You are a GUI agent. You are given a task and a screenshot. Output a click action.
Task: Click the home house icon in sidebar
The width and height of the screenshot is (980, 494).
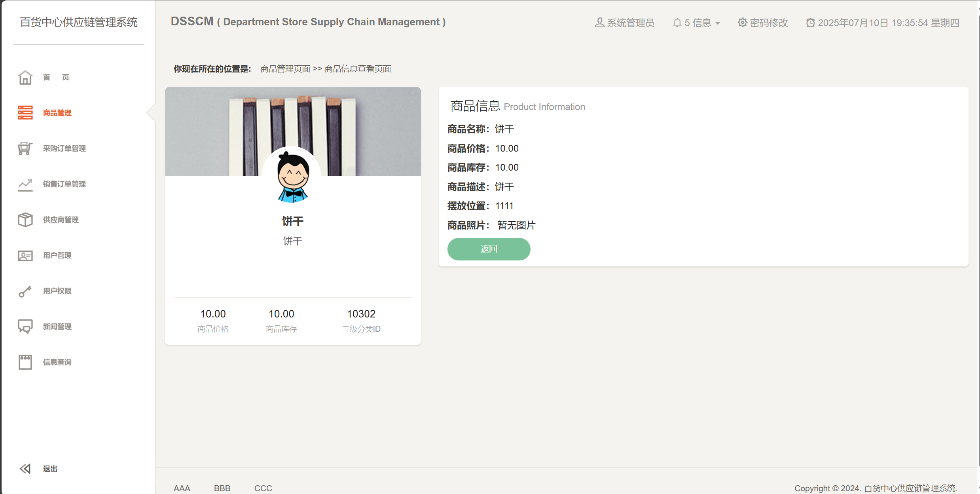pos(25,78)
